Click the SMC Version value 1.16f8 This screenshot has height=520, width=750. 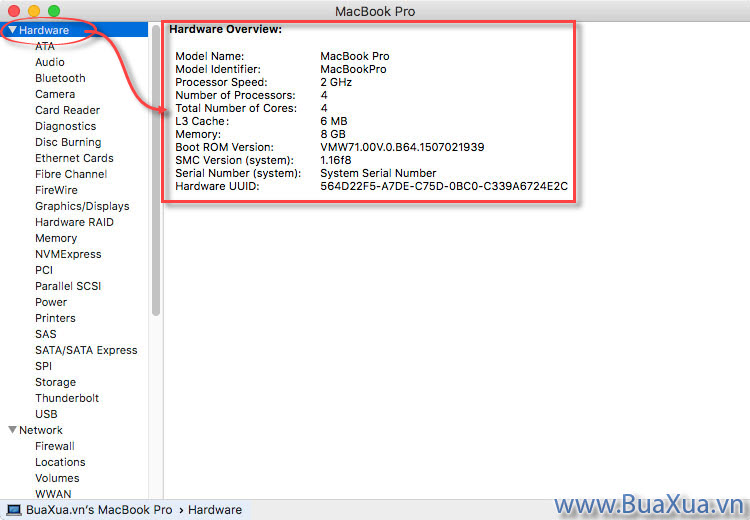[x=336, y=160]
